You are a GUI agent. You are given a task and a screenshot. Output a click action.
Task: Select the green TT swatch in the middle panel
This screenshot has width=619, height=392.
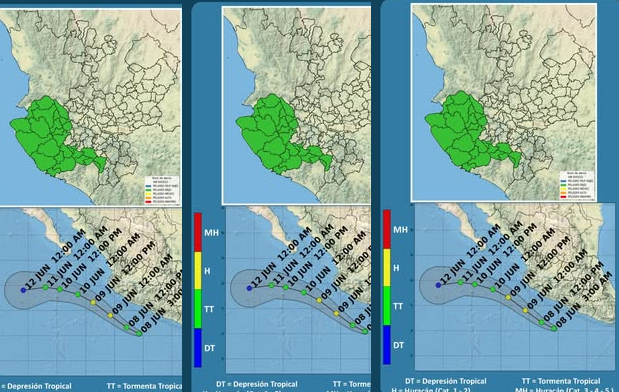point(198,309)
